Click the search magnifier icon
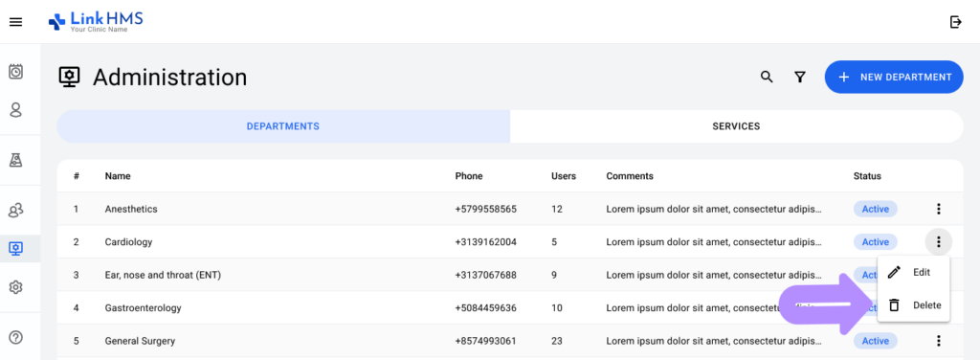980x360 pixels. 767,77
